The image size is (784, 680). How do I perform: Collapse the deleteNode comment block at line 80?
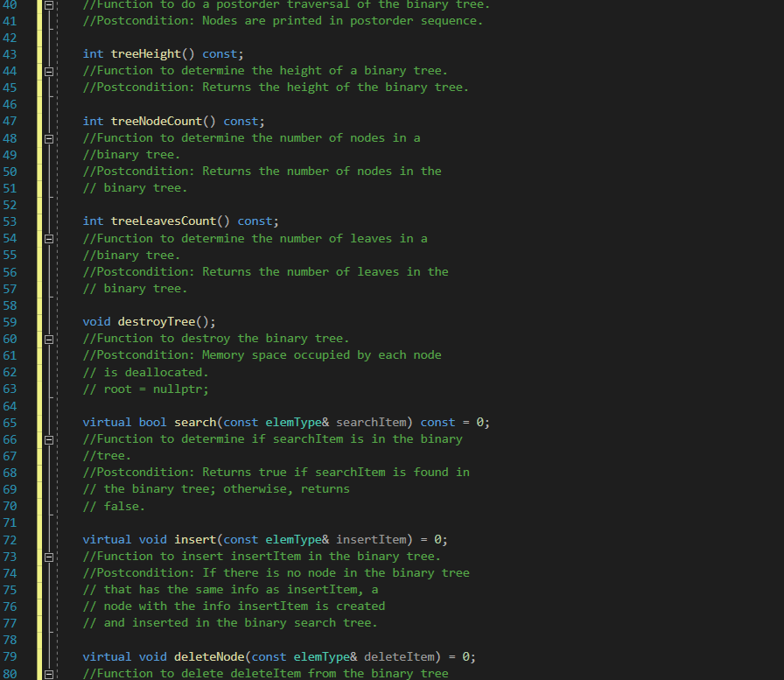tap(50, 673)
